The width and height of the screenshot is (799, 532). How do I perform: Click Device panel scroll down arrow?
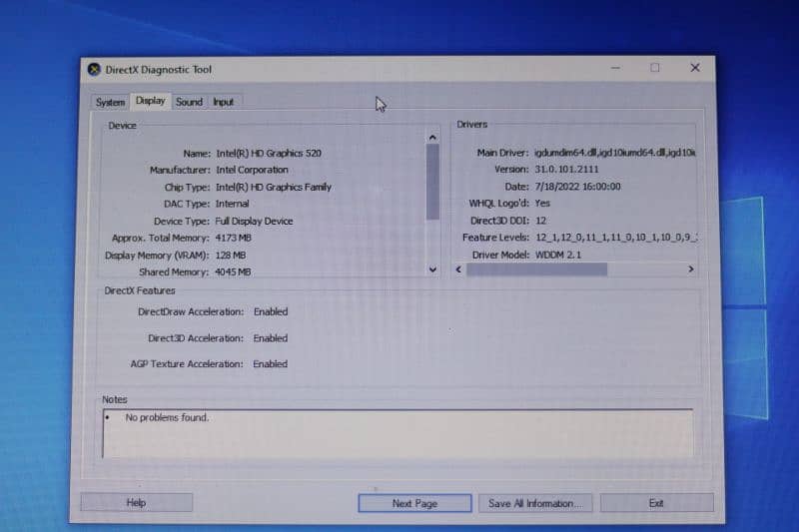(x=432, y=269)
